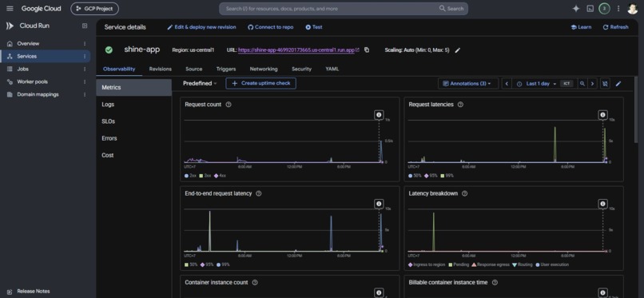644x298 pixels.
Task: Select Metrics in observability list
Action: [134, 87]
